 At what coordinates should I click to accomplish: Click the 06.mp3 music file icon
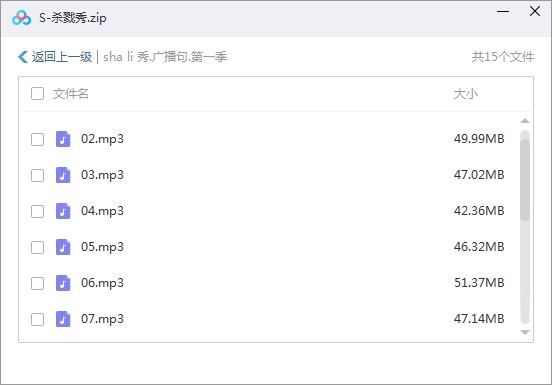click(x=63, y=283)
